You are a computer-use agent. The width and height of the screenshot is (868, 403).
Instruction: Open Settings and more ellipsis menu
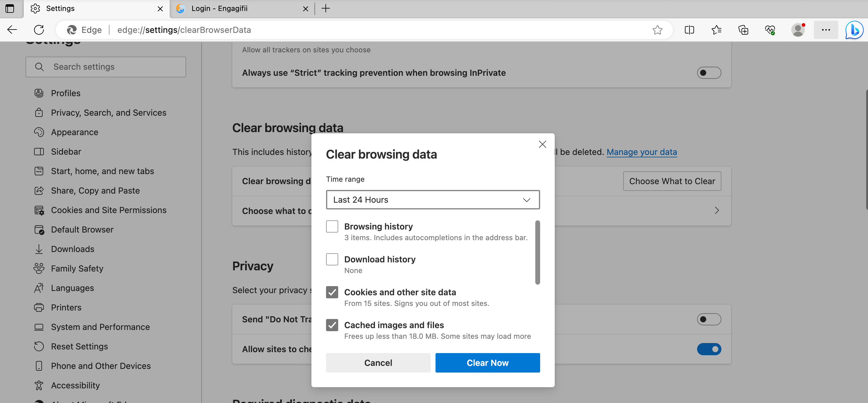[x=826, y=30]
